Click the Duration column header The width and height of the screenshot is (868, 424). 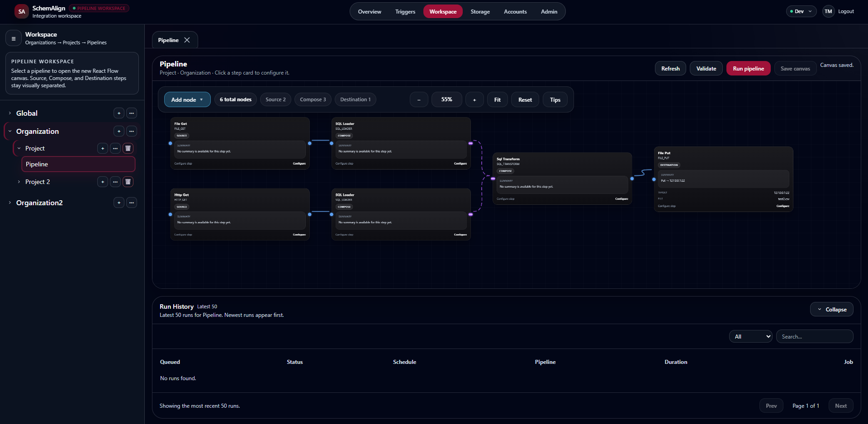pos(676,362)
